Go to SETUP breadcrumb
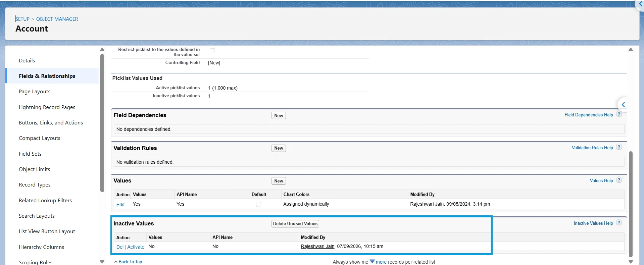Image resolution: width=644 pixels, height=265 pixels. (22, 19)
